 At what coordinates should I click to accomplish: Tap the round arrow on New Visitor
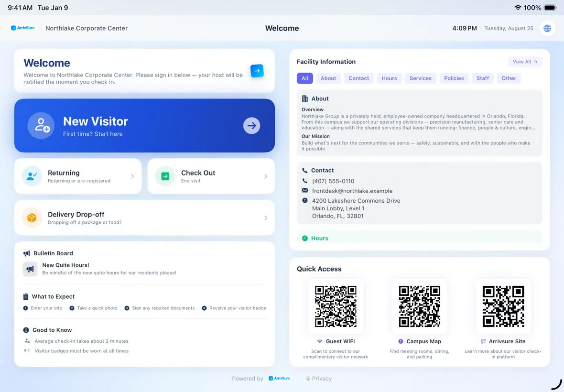[x=251, y=126]
